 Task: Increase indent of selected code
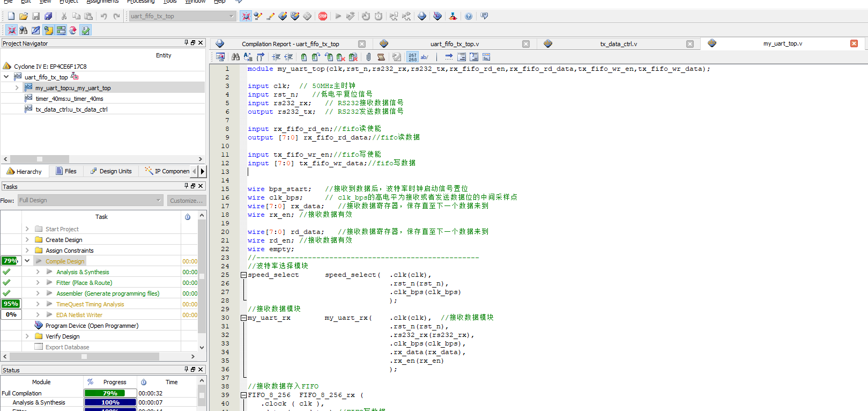point(276,57)
